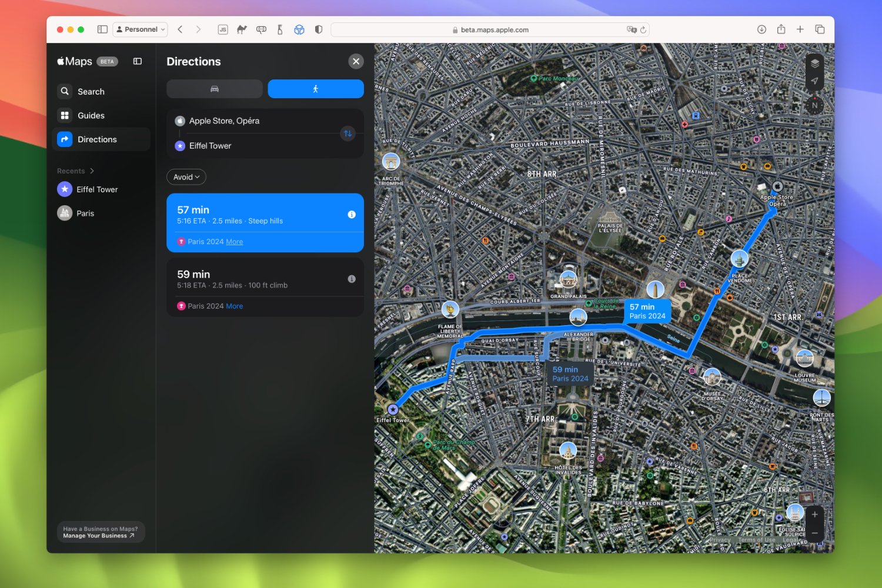Open recent item Eiffel Tower
882x588 pixels.
point(101,189)
